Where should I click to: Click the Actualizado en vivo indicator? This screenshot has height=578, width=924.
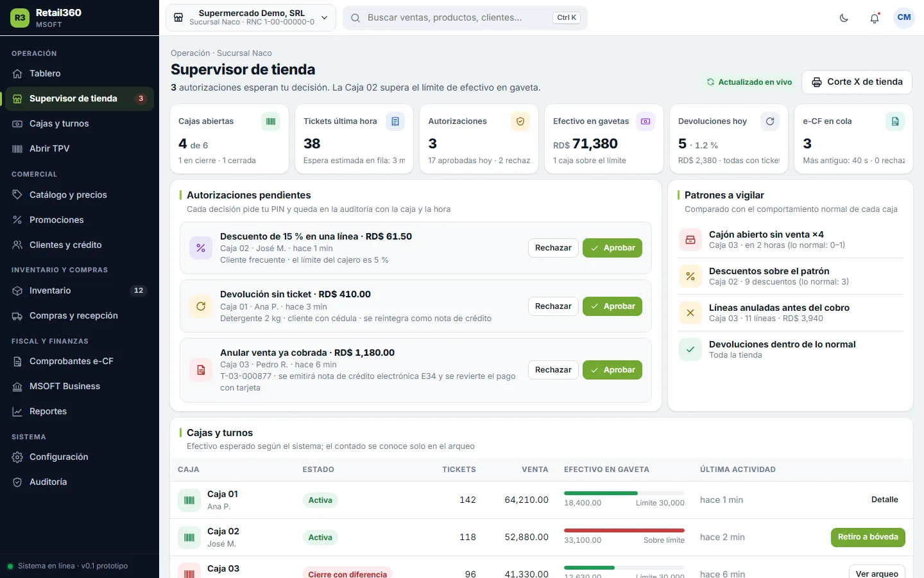point(749,82)
